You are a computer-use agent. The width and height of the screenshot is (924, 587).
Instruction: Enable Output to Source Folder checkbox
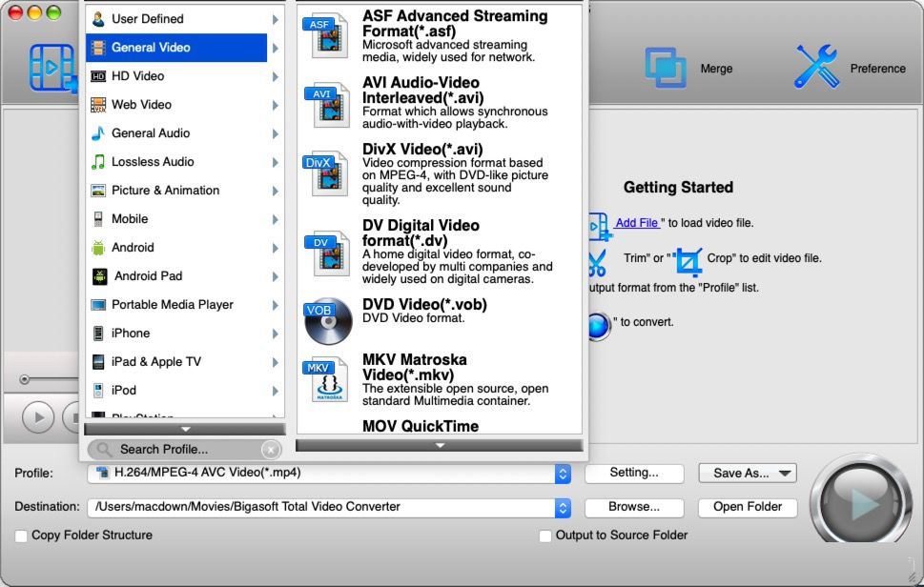545,536
